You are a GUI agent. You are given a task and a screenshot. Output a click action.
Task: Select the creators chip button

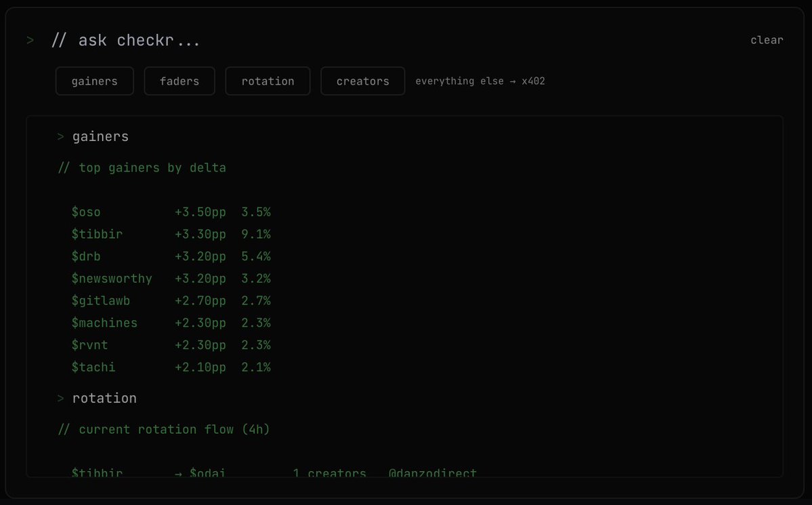click(x=362, y=81)
